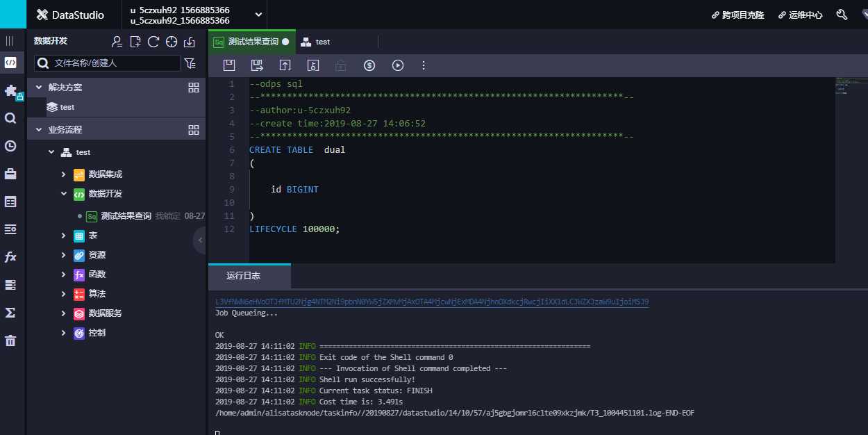Click the import icon in panel header
Viewport: 868px width, 435px height.
(190, 42)
